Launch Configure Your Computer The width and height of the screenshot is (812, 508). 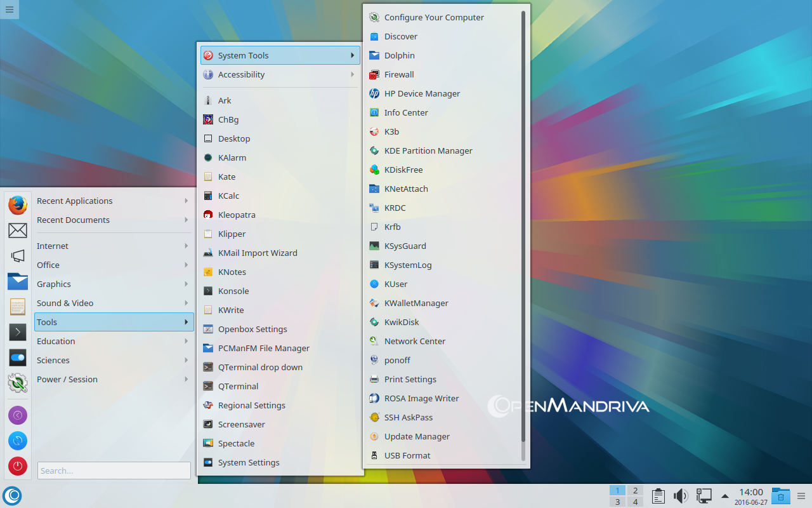point(443,17)
